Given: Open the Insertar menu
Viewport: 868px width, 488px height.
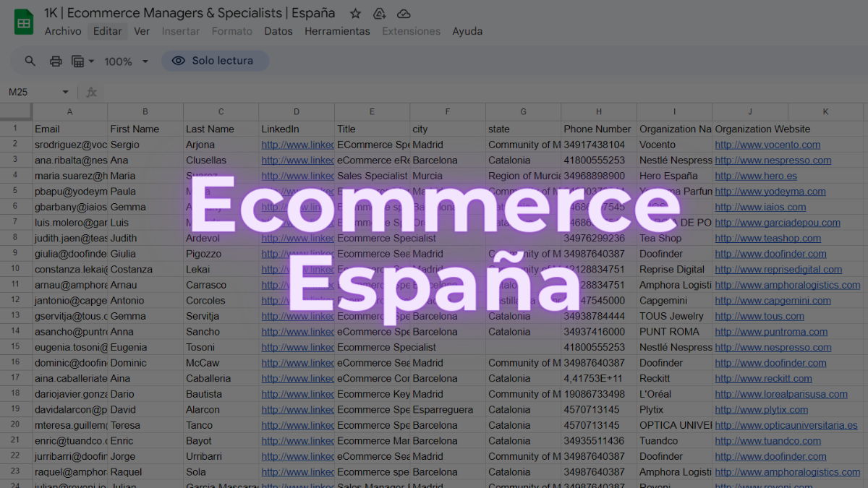Looking at the screenshot, I should click(181, 31).
